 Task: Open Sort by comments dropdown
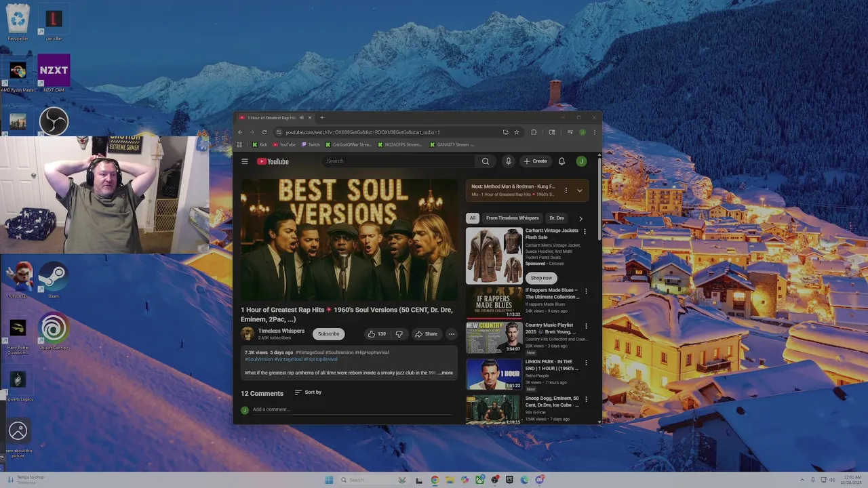pos(308,392)
